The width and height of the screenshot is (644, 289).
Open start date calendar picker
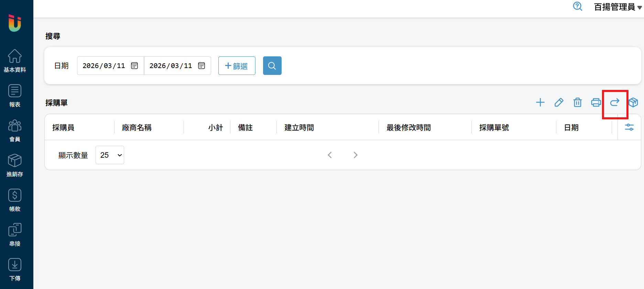[134, 66]
